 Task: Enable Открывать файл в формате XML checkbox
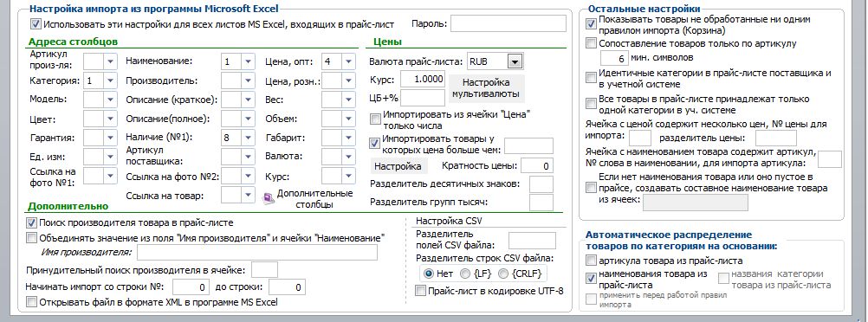pos(31,302)
